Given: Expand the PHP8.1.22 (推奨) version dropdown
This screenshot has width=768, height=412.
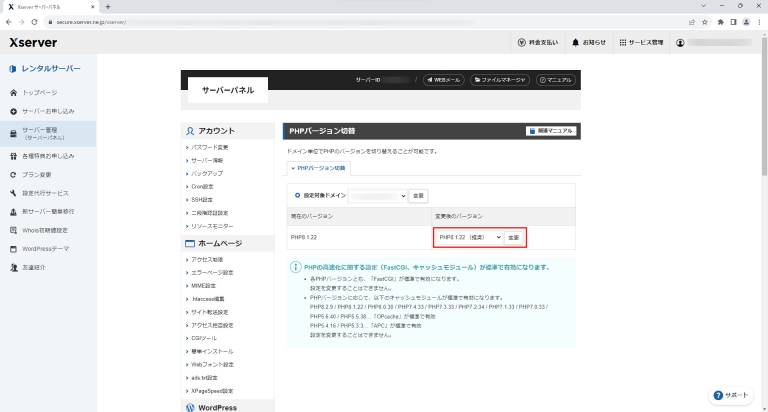Looking at the screenshot, I should click(468, 237).
